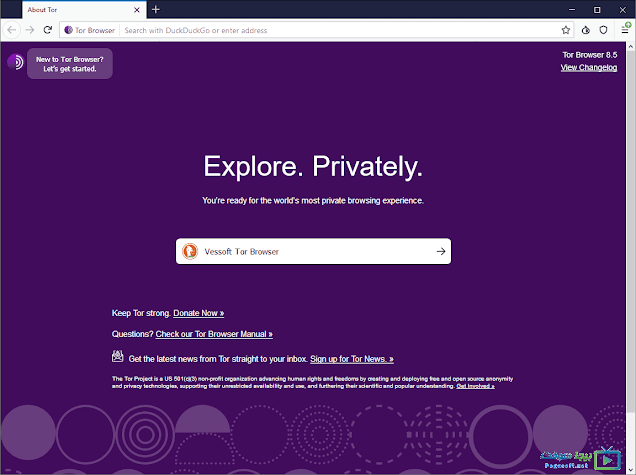Maximize the Tor Browser window
The height and width of the screenshot is (475, 636).
click(597, 10)
